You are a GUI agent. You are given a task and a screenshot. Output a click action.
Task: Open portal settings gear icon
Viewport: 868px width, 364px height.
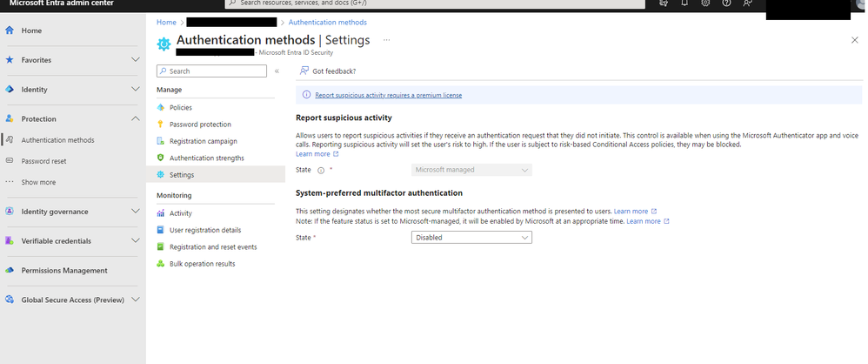706,3
